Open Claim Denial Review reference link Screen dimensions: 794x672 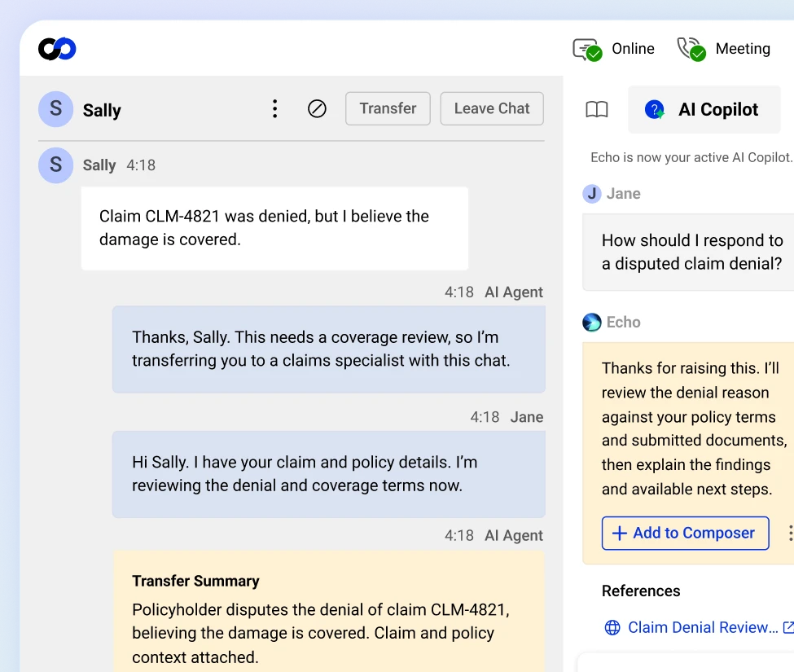702,627
